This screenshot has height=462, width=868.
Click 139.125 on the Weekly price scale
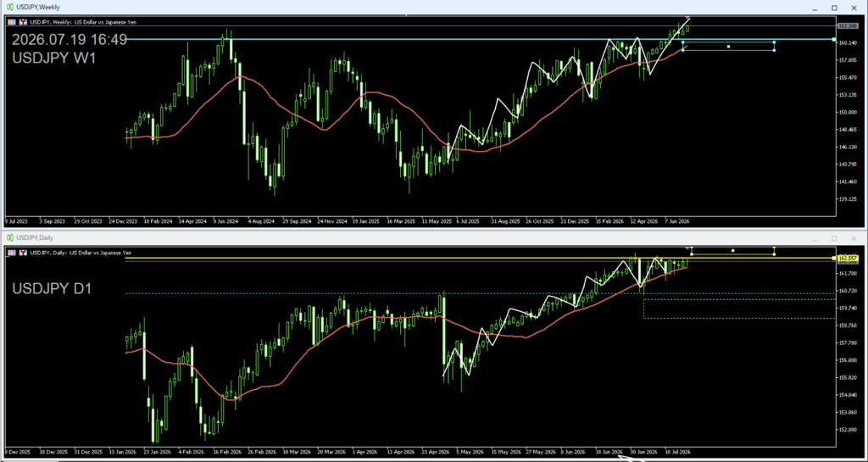(x=848, y=199)
